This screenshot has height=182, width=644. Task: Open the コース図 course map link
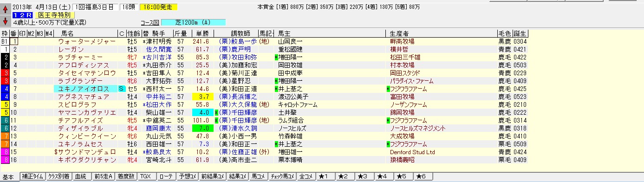[150, 22]
